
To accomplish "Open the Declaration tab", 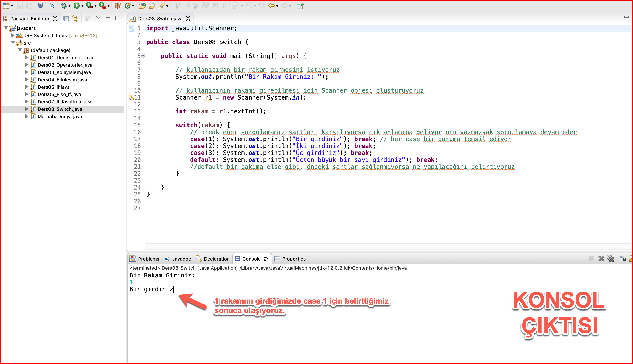I will (213, 259).
